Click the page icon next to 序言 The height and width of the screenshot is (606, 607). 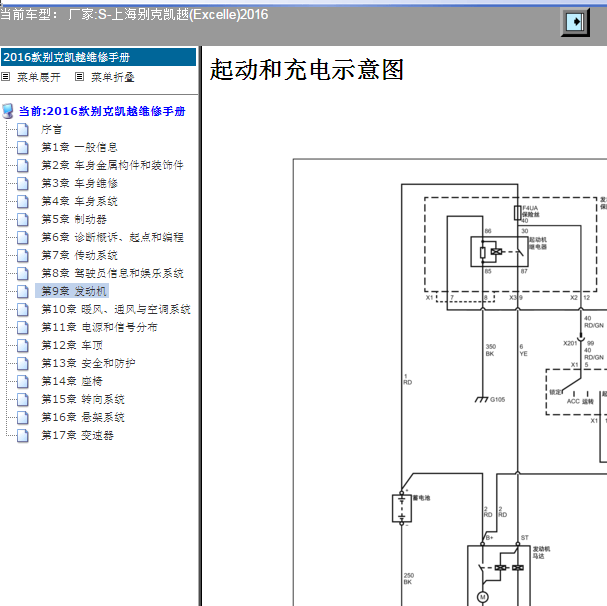pos(23,130)
